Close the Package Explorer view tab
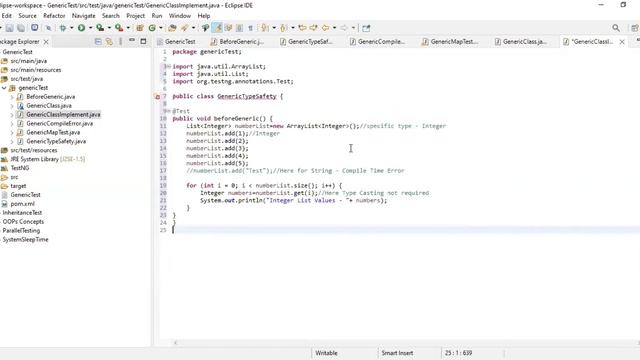Screen dimensions: 640x360 coord(46,42)
